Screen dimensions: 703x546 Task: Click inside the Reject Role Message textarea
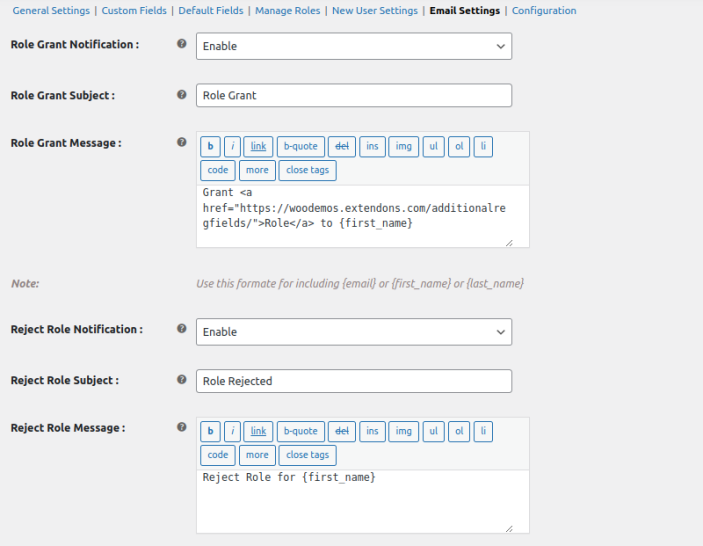click(x=360, y=500)
